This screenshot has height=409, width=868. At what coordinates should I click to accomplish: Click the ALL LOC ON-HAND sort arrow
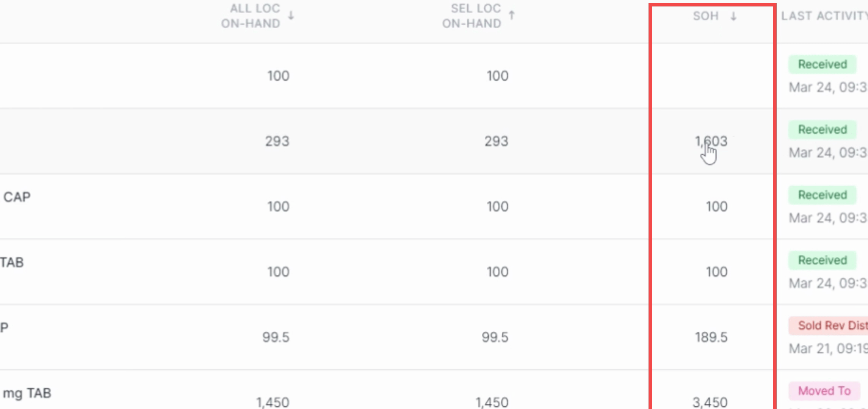291,16
